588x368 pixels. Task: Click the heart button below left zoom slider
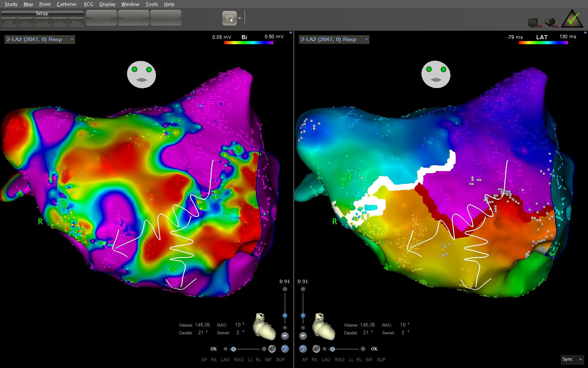tap(285, 336)
